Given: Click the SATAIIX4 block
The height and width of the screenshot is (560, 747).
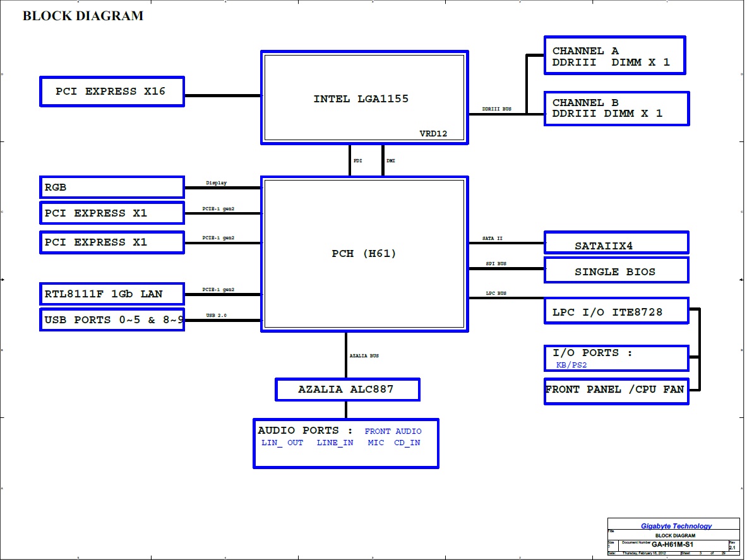Looking at the screenshot, I should 616,246.
